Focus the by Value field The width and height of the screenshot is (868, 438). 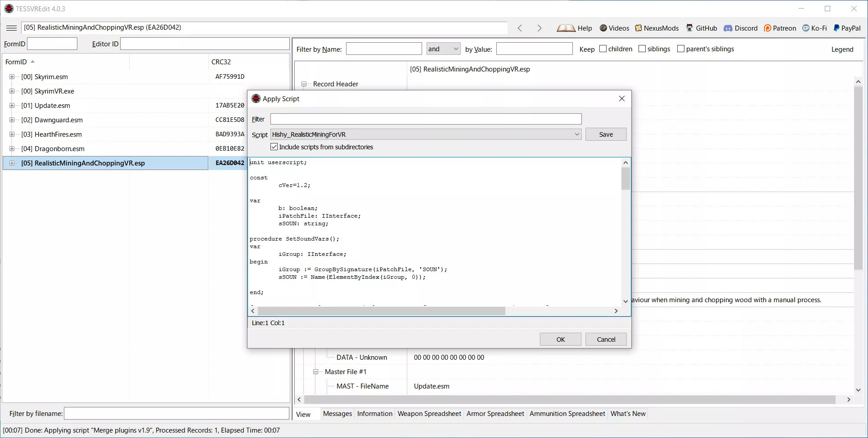pos(534,49)
